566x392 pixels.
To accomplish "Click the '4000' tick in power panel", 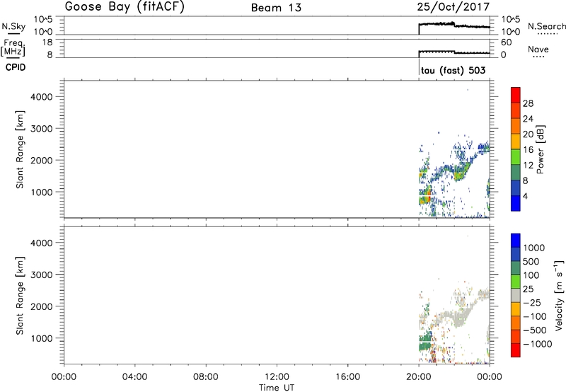I will tap(42, 97).
